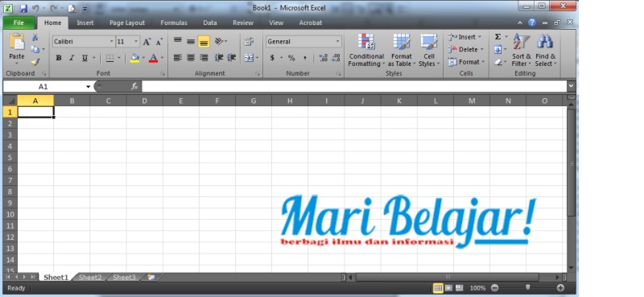Switch to the Insert tab
The image size is (644, 297).
tap(85, 23)
